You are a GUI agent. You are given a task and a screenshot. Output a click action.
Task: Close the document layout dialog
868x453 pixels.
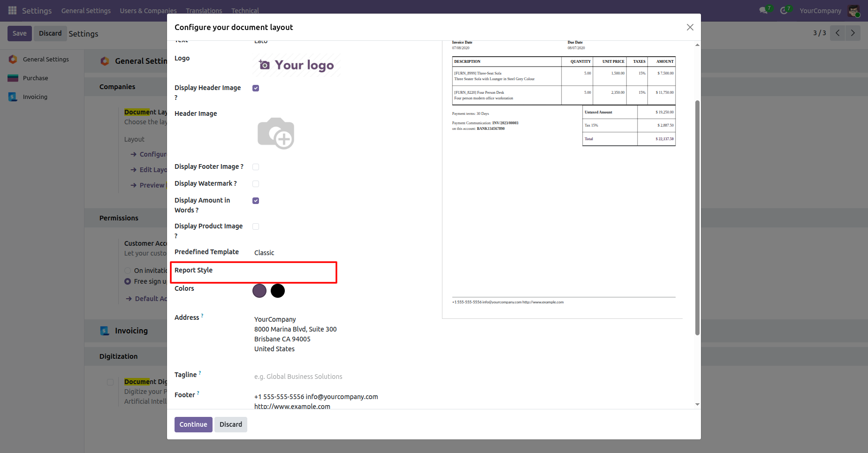pyautogui.click(x=690, y=27)
